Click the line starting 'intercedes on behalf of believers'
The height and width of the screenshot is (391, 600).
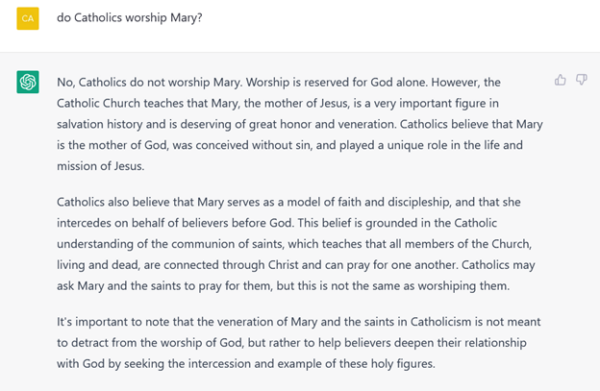click(277, 223)
